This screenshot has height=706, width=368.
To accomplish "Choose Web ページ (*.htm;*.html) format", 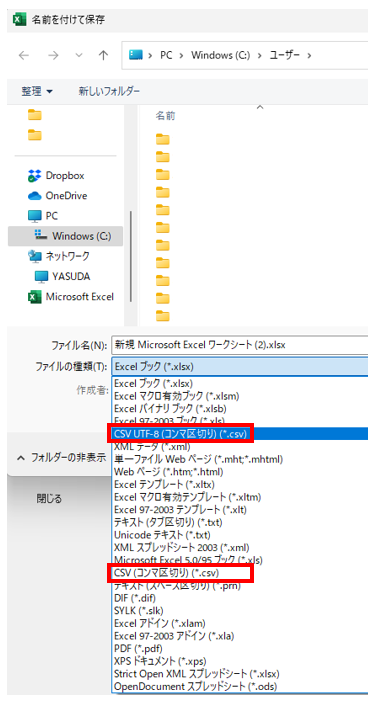I will click(168, 472).
